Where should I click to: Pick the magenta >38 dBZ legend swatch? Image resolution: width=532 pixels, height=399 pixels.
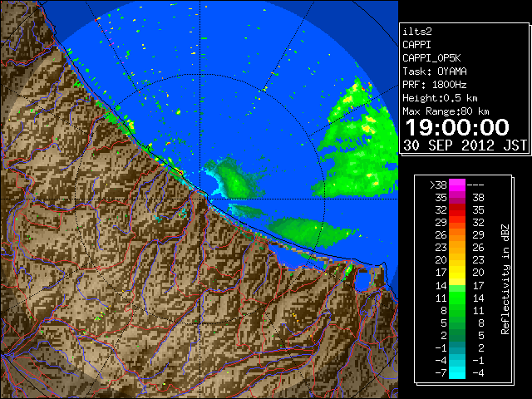(457, 185)
